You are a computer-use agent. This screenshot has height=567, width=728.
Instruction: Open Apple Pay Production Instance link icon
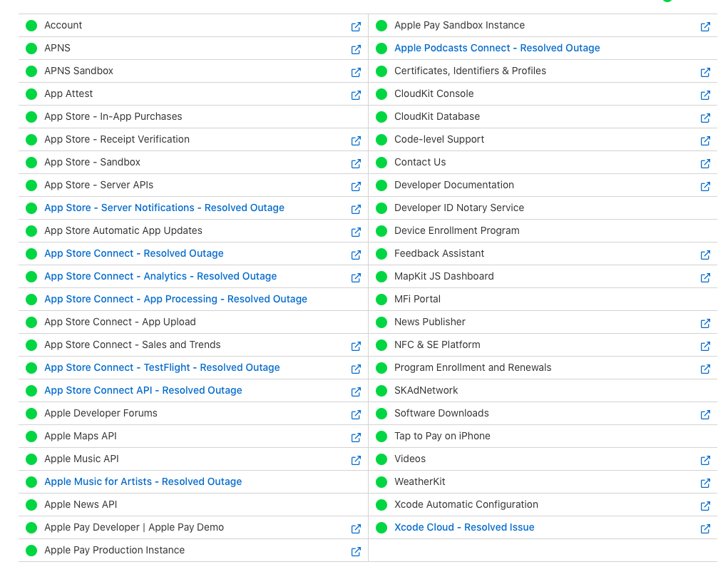356,551
